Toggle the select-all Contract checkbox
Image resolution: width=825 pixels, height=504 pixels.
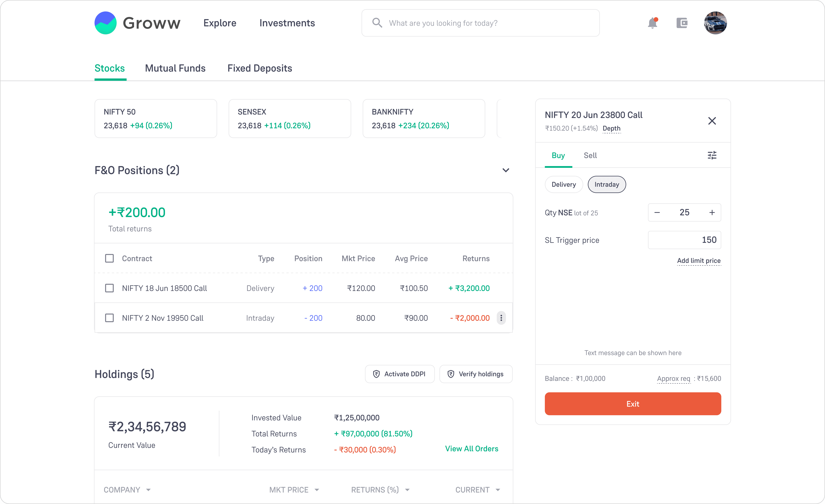(x=109, y=258)
